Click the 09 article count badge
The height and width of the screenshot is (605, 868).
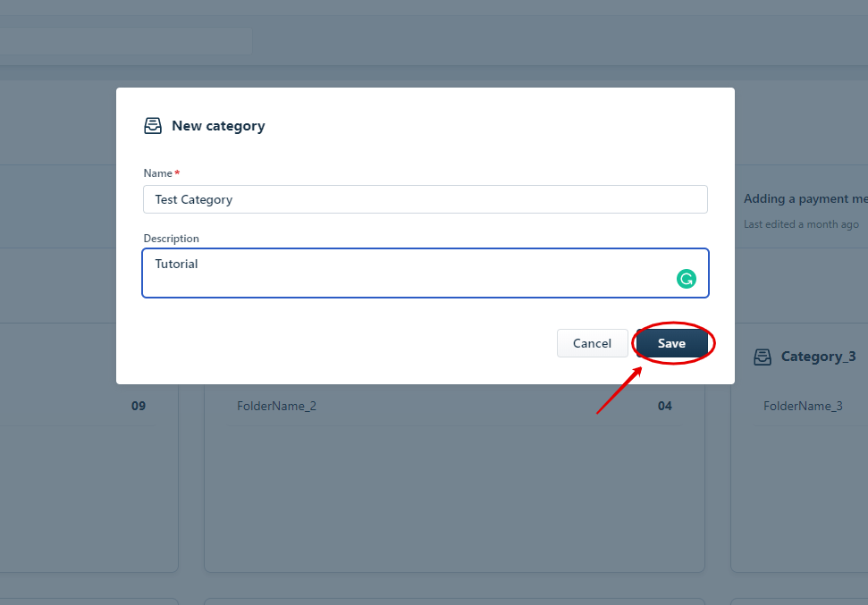(139, 406)
